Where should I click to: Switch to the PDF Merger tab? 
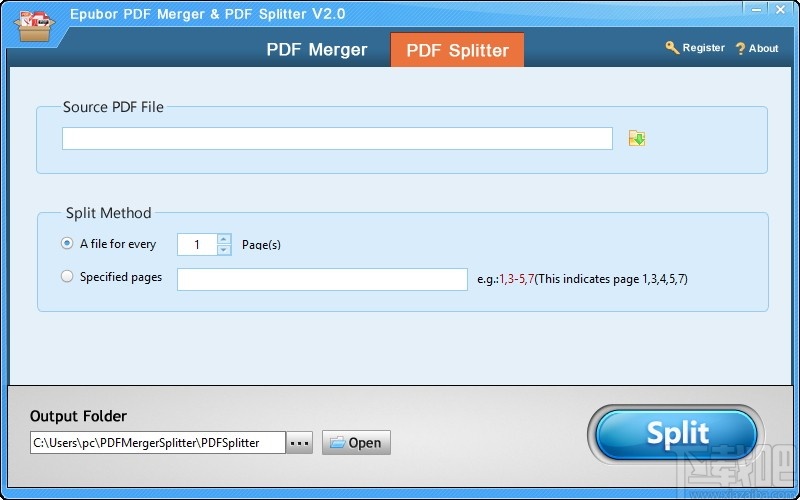(317, 49)
